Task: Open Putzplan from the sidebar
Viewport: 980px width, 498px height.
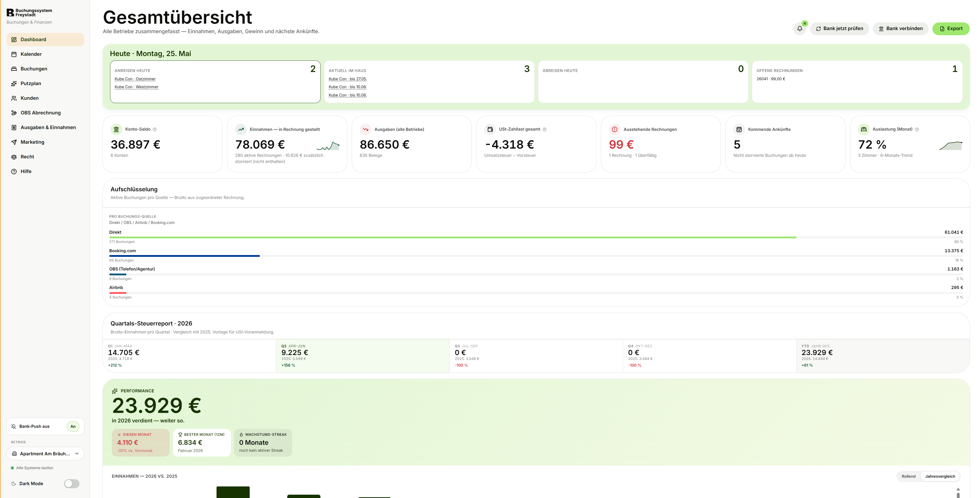Action: click(45, 84)
